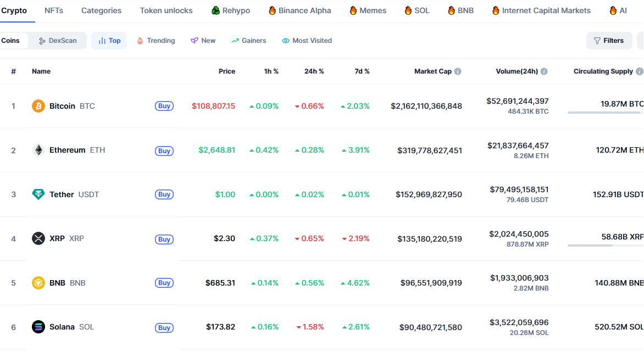Image resolution: width=644 pixels, height=357 pixels.
Task: Sort by the Name column
Action: [x=41, y=71]
